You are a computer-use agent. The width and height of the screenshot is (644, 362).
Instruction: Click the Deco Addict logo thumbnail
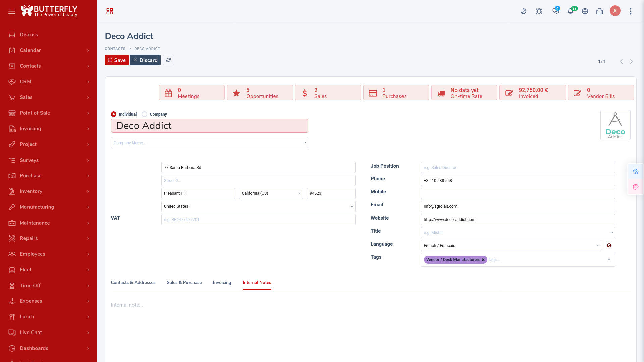tap(615, 125)
